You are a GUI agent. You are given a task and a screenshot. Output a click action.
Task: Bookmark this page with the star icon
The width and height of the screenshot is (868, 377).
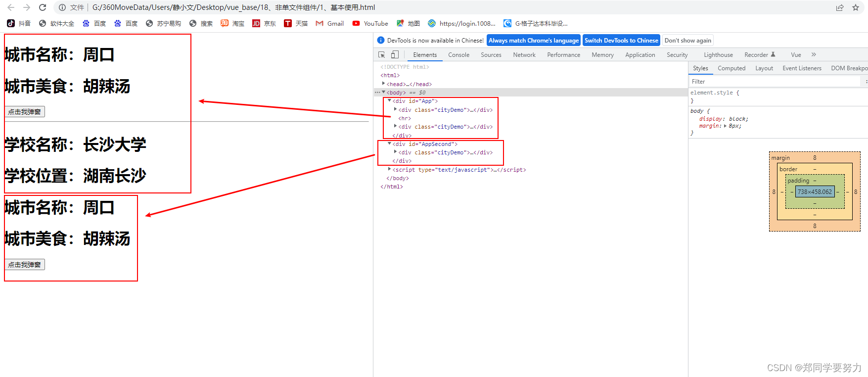click(x=856, y=7)
